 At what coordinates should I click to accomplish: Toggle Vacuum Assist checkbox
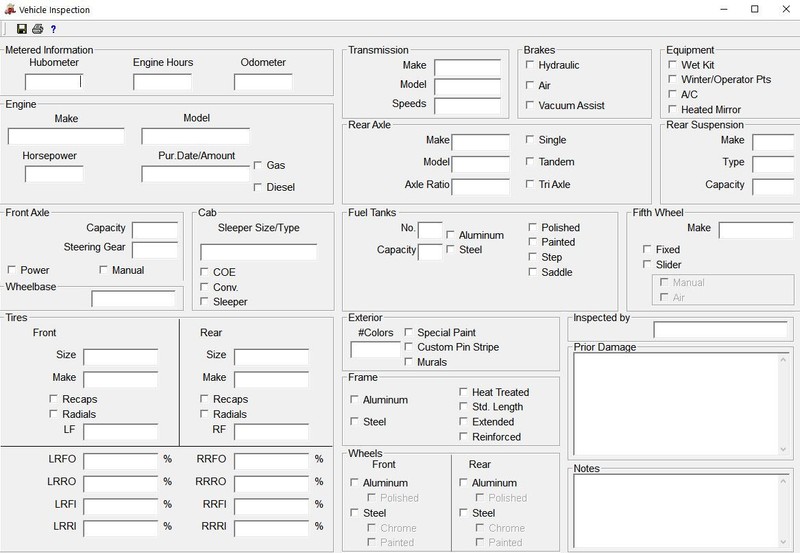pos(530,105)
